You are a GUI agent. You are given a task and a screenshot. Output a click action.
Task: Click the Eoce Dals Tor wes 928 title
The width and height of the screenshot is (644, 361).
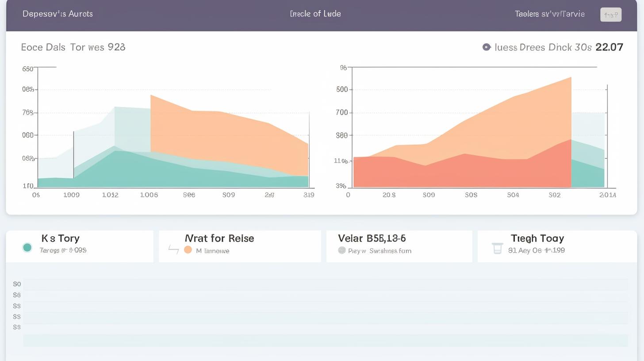click(x=73, y=47)
